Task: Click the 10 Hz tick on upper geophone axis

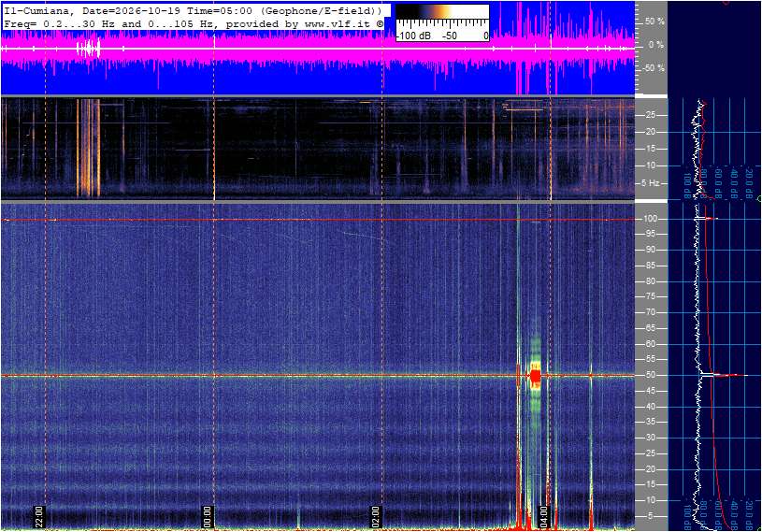Action: pyautogui.click(x=650, y=165)
